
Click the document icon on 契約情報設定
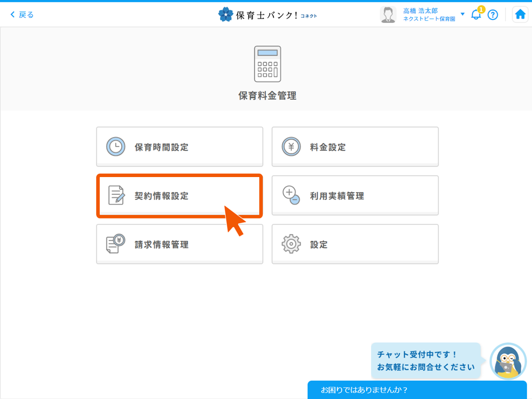[x=115, y=196]
